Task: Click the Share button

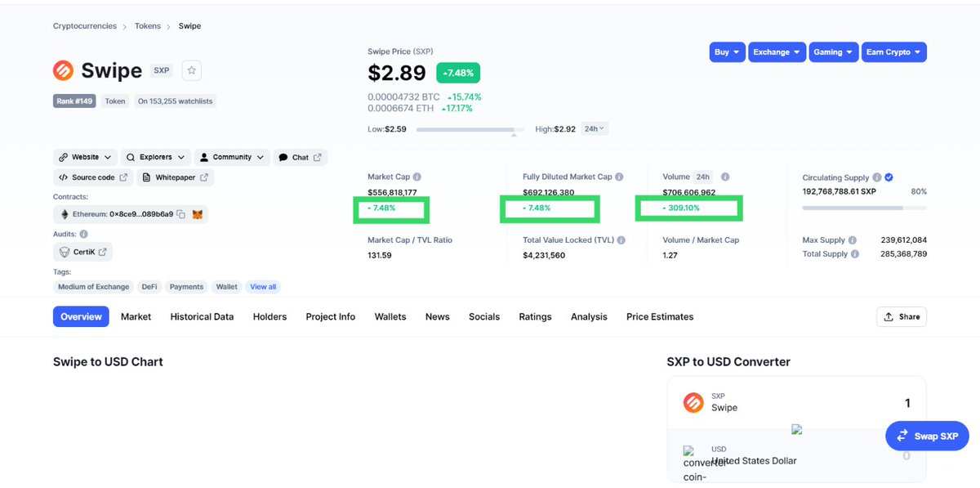Action: tap(901, 316)
